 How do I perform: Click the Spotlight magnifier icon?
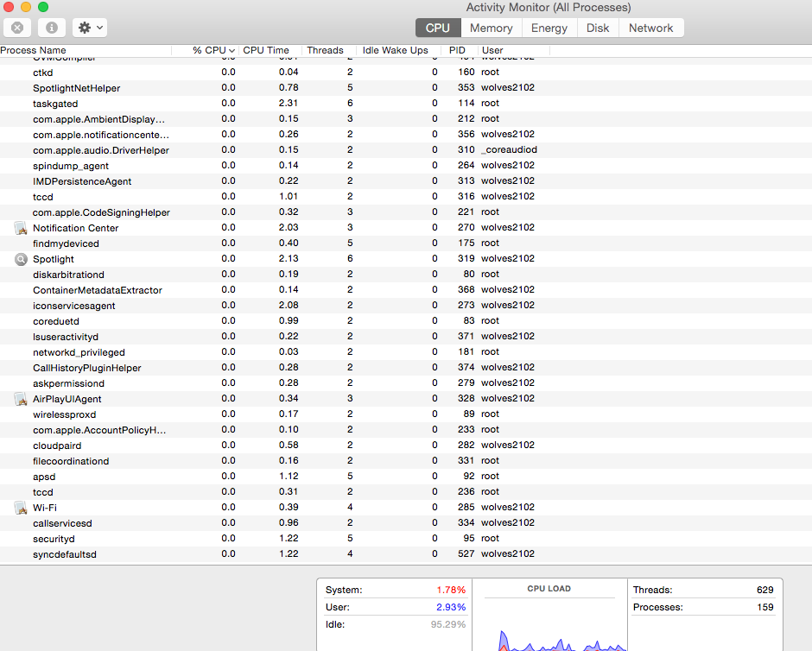(x=21, y=259)
